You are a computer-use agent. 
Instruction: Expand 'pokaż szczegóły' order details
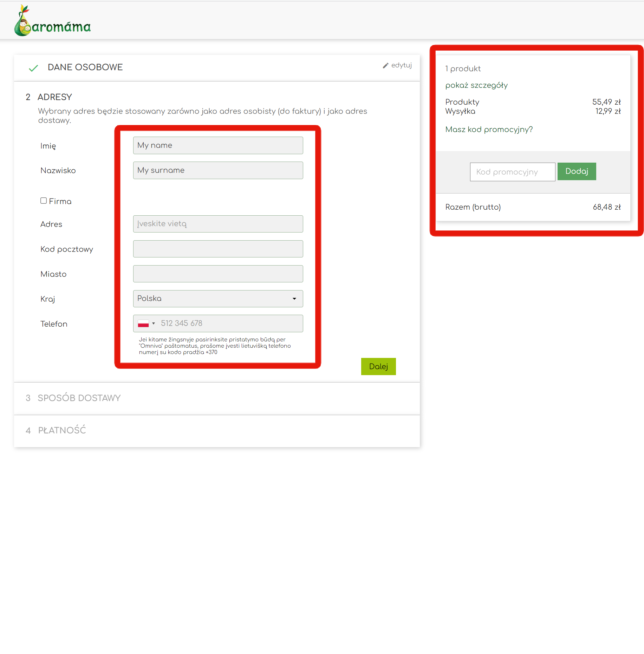(x=476, y=85)
